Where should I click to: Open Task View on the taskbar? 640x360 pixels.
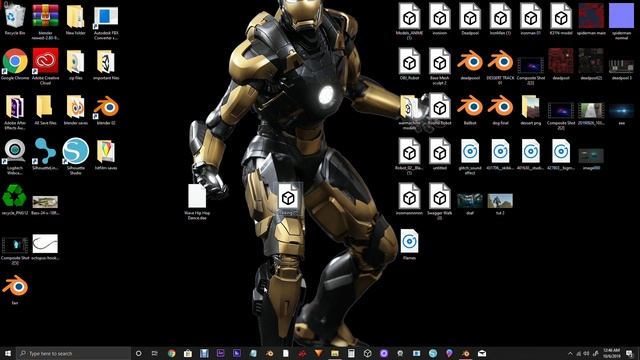click(x=155, y=353)
